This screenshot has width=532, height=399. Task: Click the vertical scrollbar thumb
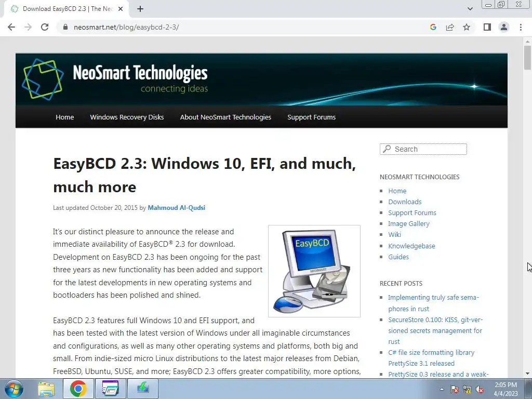527,58
